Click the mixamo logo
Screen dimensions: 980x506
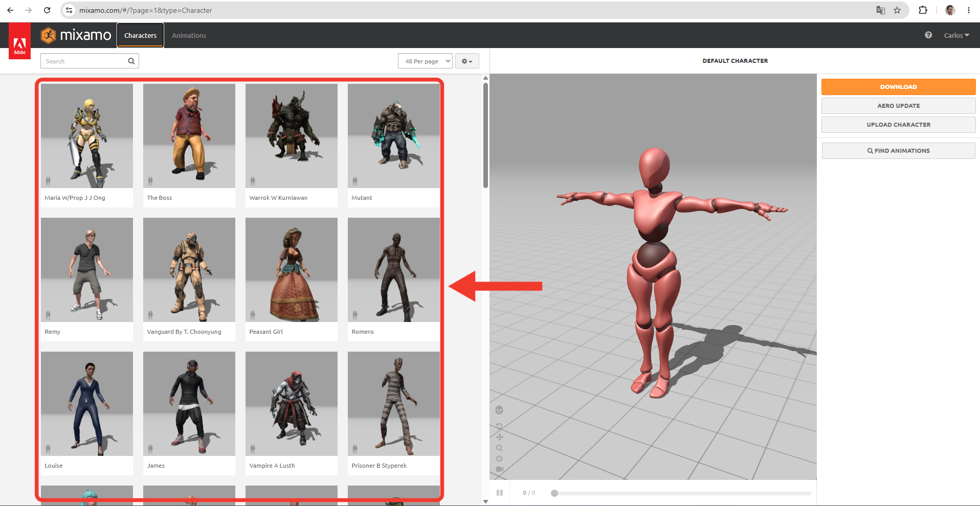tap(76, 35)
